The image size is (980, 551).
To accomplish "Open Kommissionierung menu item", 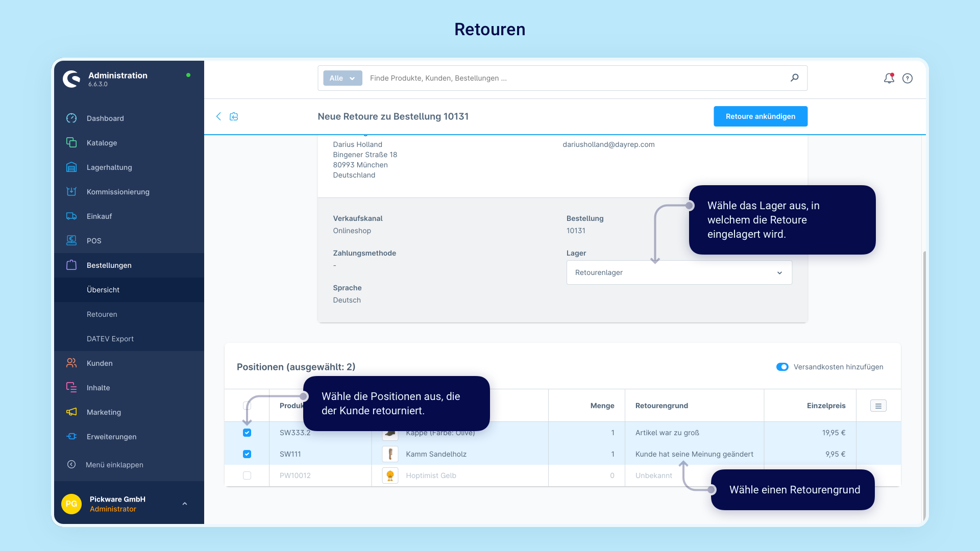I will tap(118, 192).
